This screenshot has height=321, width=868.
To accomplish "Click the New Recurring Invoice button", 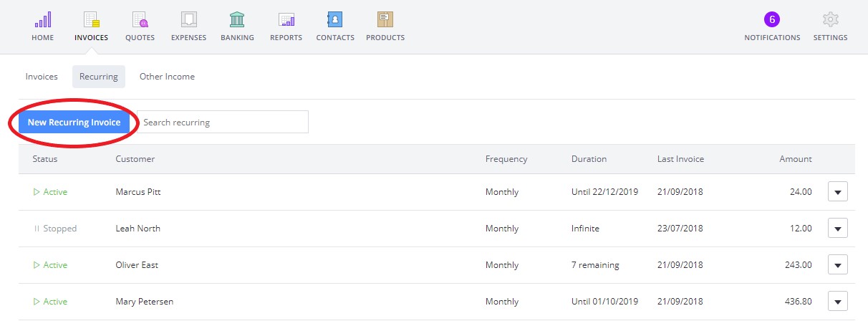I will [x=74, y=123].
